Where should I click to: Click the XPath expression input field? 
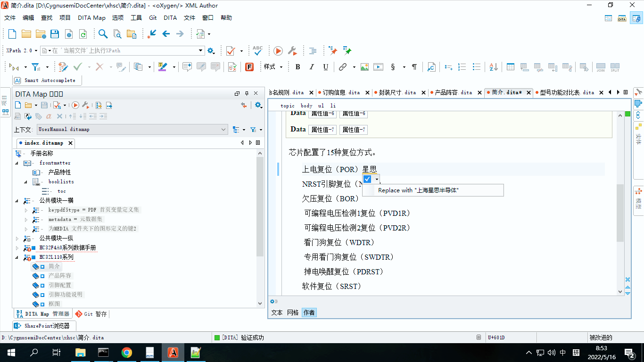[122, 50]
